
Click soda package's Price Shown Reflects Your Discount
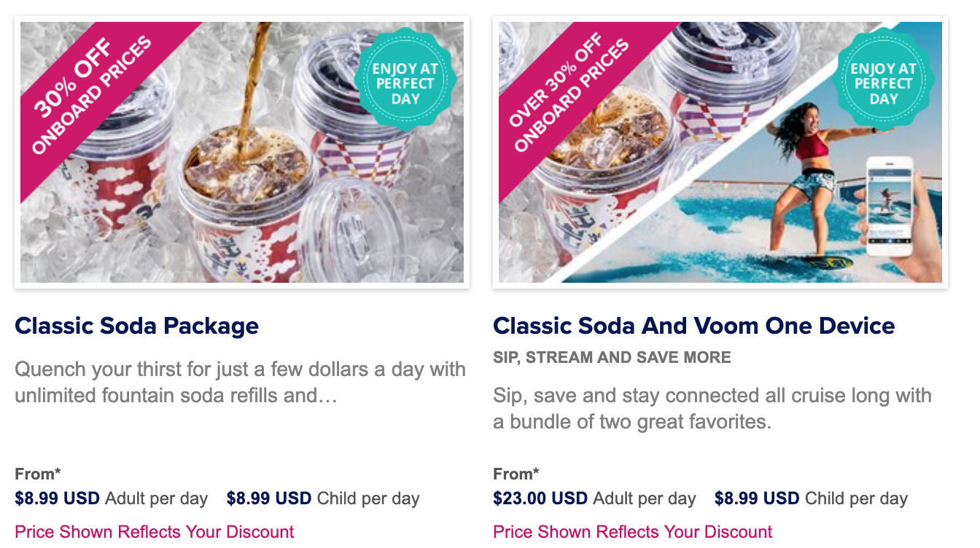(155, 532)
